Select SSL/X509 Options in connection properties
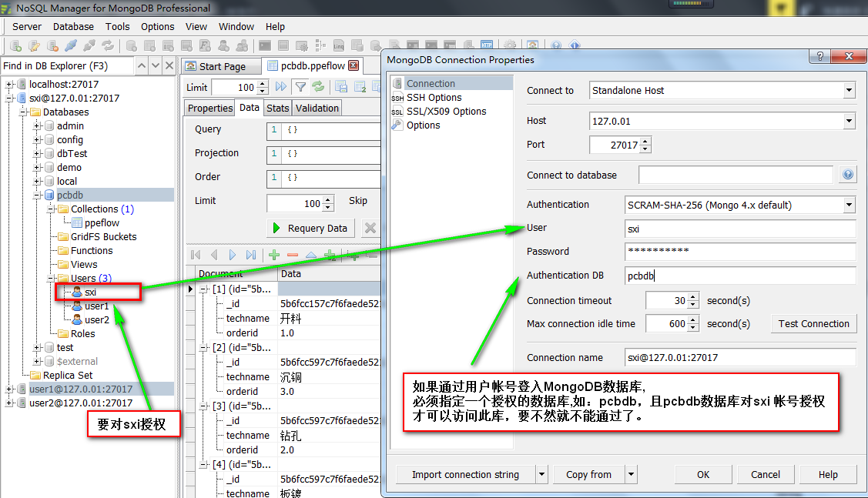 click(446, 111)
